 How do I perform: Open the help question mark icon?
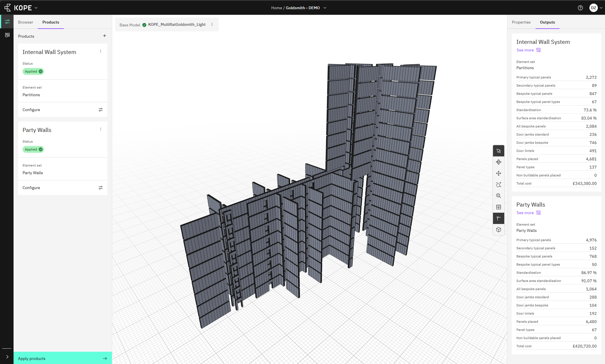point(580,8)
